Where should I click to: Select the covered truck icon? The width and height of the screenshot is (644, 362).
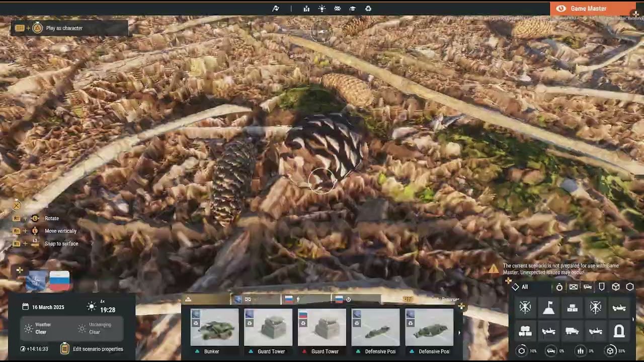tap(572, 331)
